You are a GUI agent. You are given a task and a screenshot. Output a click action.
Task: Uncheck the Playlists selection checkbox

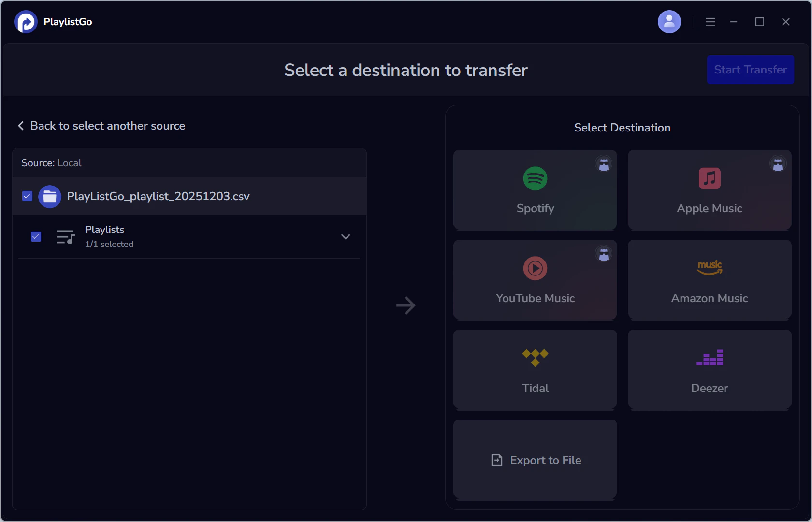[x=36, y=236]
